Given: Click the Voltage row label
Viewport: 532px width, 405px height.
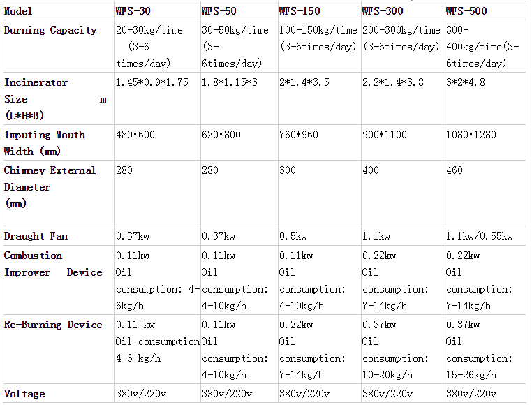Looking at the screenshot, I should (24, 394).
